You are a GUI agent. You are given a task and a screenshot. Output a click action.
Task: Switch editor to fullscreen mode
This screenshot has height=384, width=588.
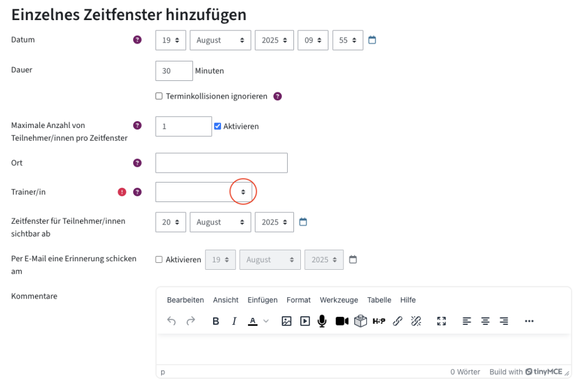pos(442,321)
